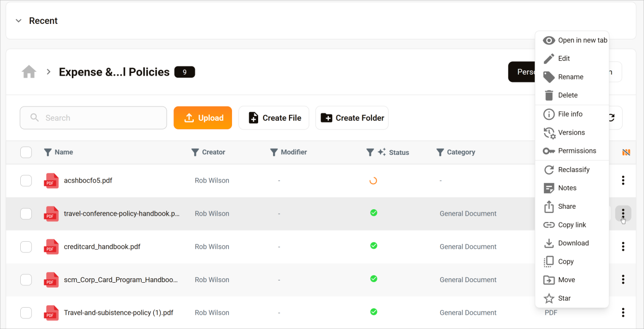The width and height of the screenshot is (644, 329).
Task: Click the Creator column filter icon
Action: (x=195, y=152)
